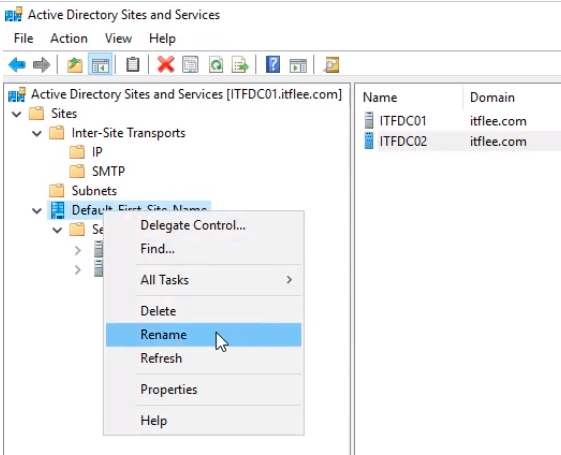Choose Refresh from context menu
This screenshot has height=455, width=561.
(x=204, y=358)
